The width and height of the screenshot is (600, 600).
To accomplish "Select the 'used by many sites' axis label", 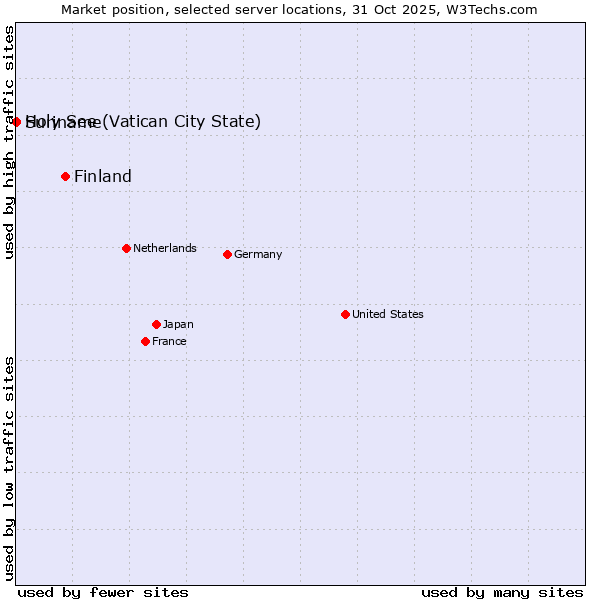I will pos(502,592).
